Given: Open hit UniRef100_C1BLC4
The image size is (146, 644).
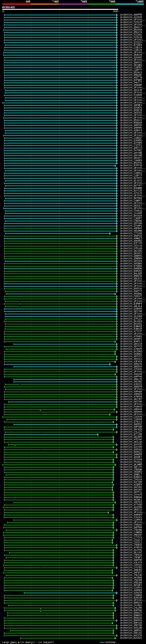Looking at the screenshot, I should click(x=131, y=48).
